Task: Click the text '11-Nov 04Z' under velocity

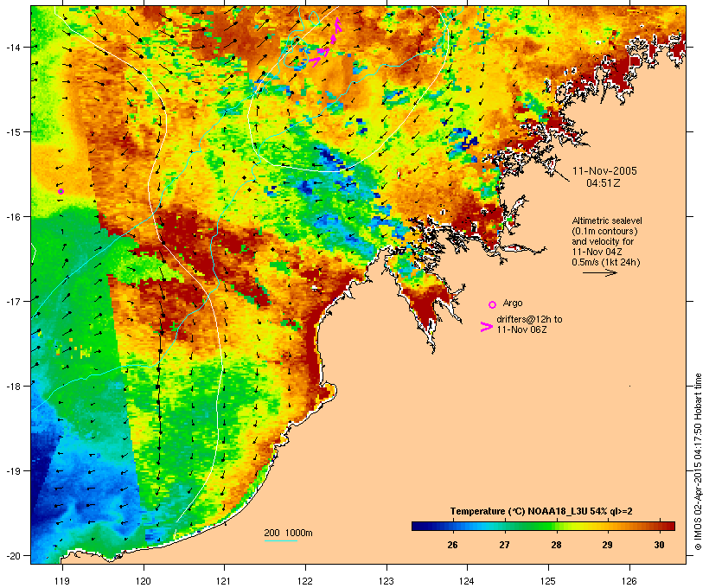Action: tap(597, 252)
